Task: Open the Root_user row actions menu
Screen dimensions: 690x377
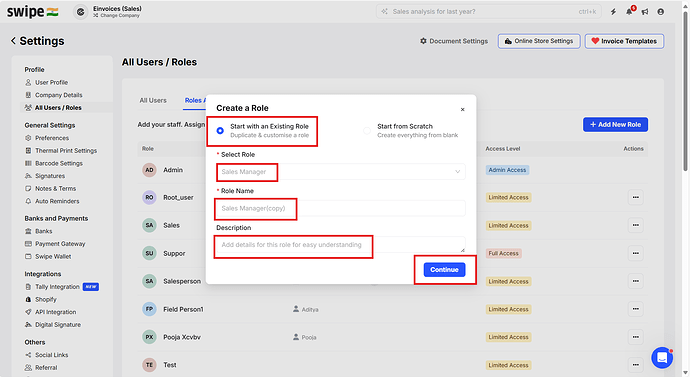Action: click(635, 198)
